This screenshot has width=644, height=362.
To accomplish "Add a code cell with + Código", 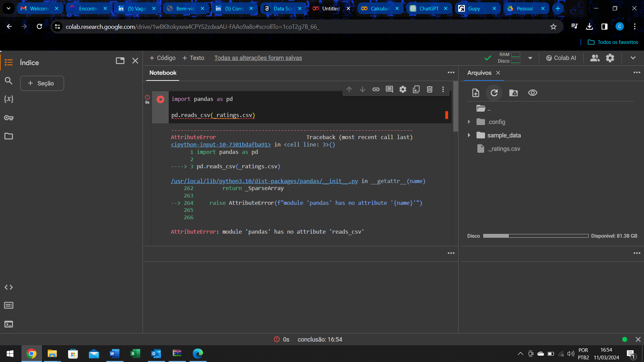I will (x=162, y=58).
